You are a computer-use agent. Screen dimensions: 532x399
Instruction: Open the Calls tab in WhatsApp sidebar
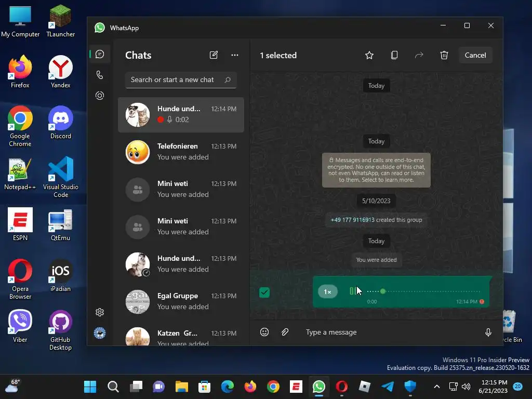coord(100,75)
